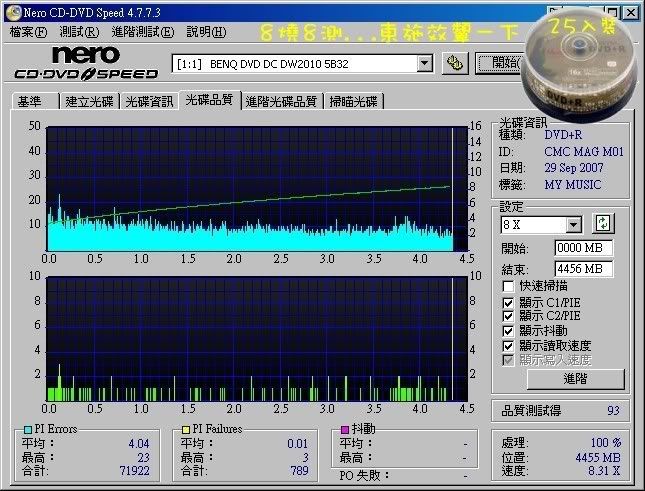Viewport: 645px width, 491px height.
Task: Click the PI Errors maximum value 23
Action: pos(143,457)
